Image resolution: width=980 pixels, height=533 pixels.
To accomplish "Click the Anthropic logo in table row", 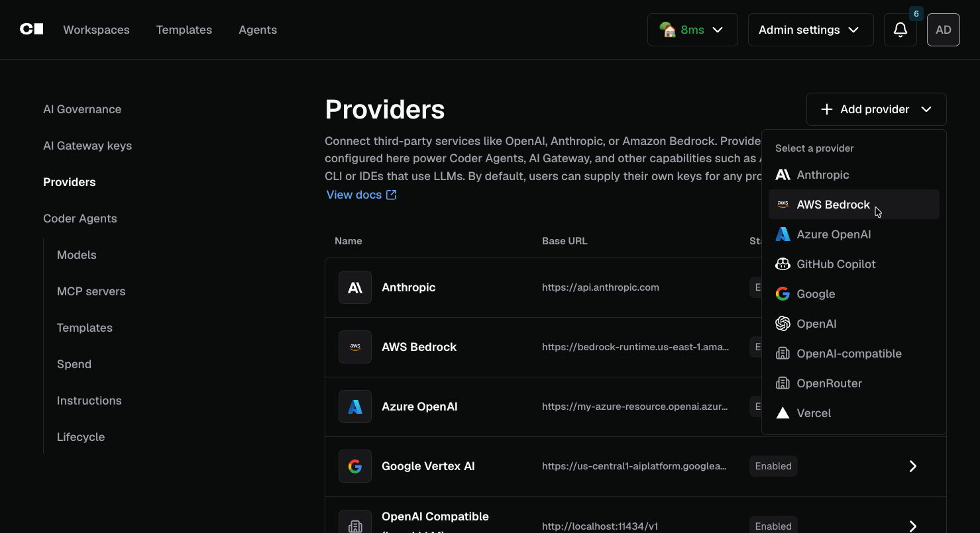I will click(355, 287).
